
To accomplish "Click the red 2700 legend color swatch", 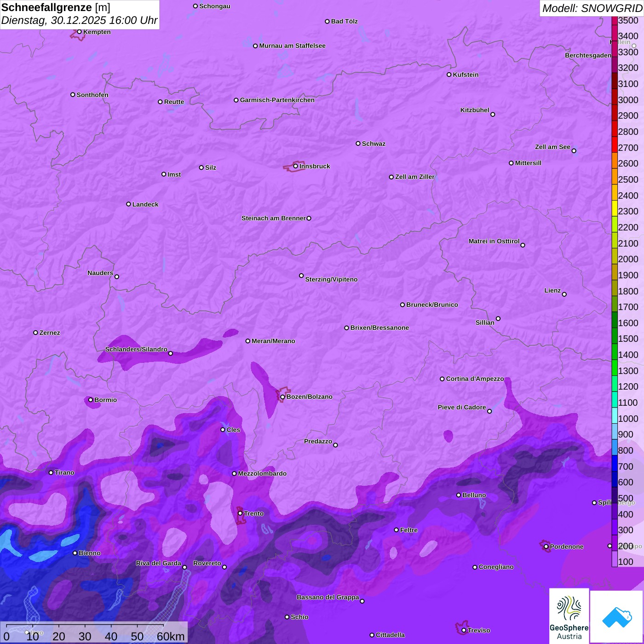I will pyautogui.click(x=615, y=144).
